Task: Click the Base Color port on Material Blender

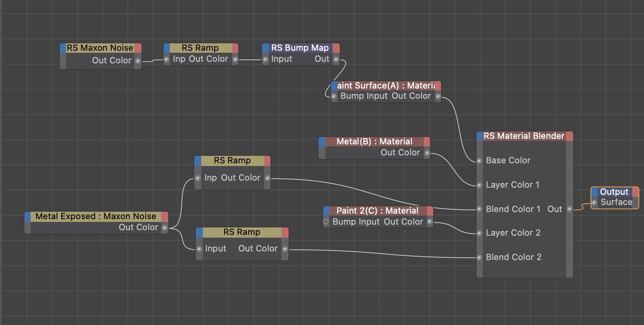Action: [479, 161]
